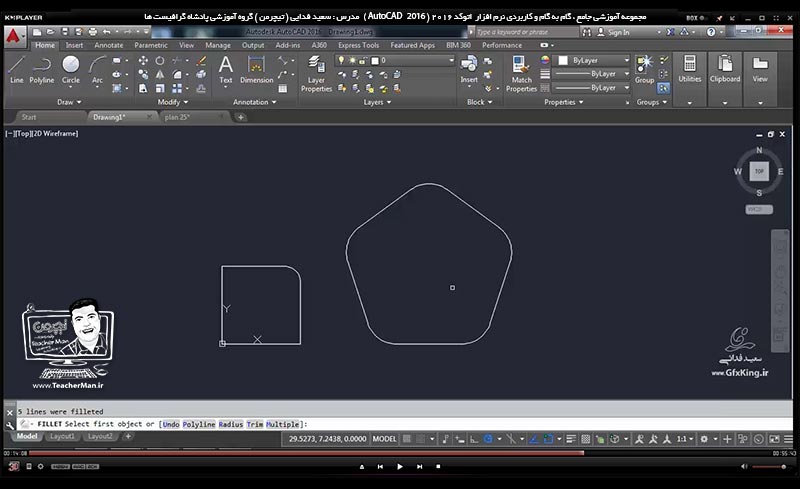Select the Text annotation tool
This screenshot has width=800, height=489.
226,69
